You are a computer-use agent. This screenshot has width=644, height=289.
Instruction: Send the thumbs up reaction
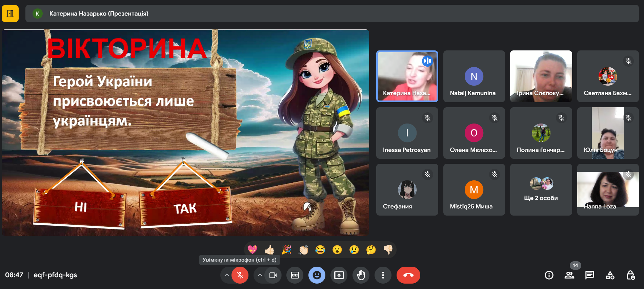[269, 250]
